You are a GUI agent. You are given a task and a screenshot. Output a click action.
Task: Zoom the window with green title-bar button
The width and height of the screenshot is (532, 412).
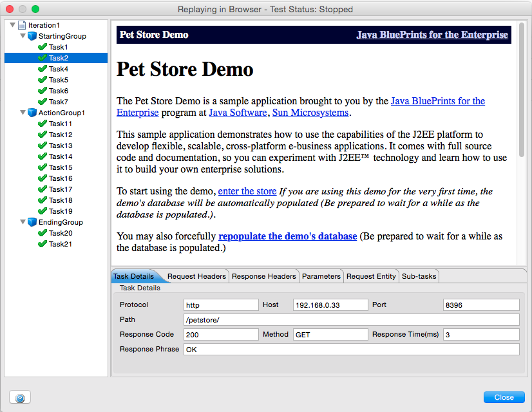point(35,9)
